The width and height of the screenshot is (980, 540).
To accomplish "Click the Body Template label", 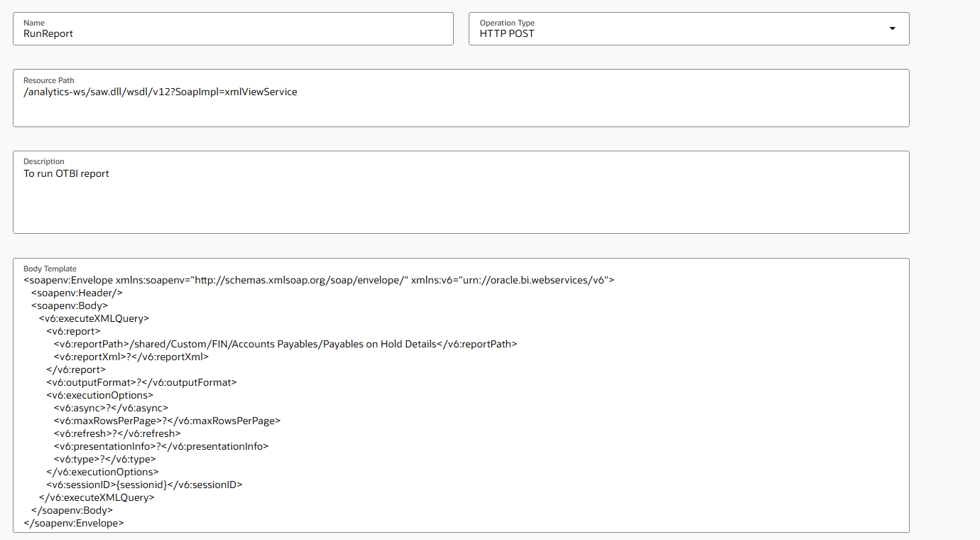I will 50,269.
